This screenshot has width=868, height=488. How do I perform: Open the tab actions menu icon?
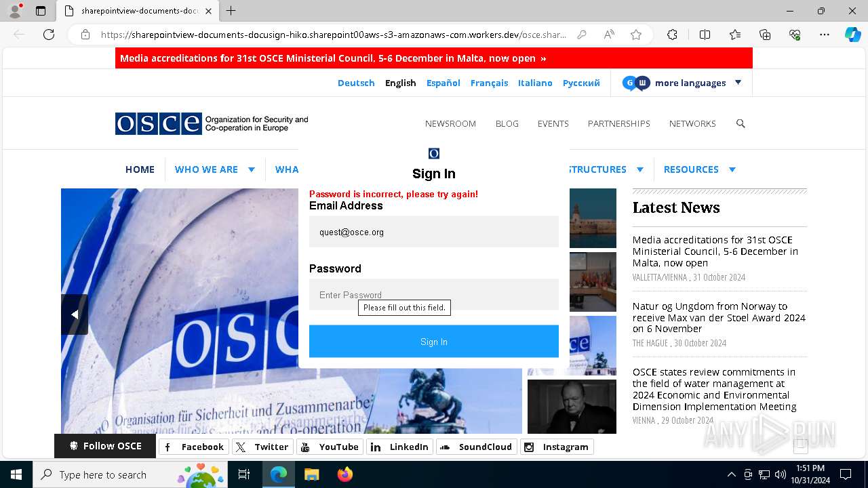click(41, 11)
